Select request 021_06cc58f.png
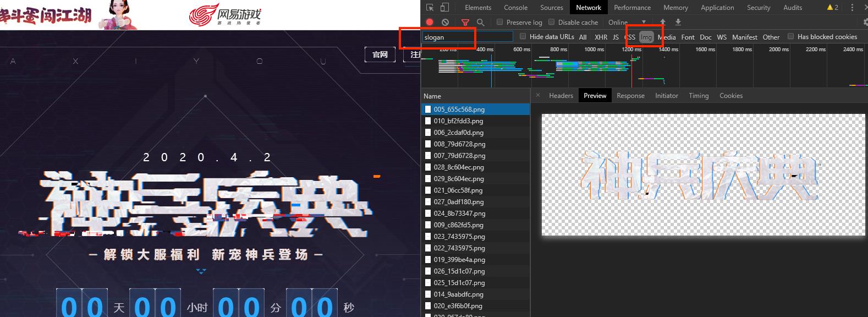 475,190
